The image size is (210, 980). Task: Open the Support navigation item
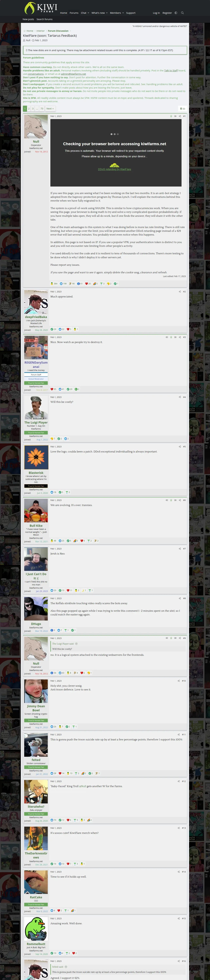(x=131, y=13)
